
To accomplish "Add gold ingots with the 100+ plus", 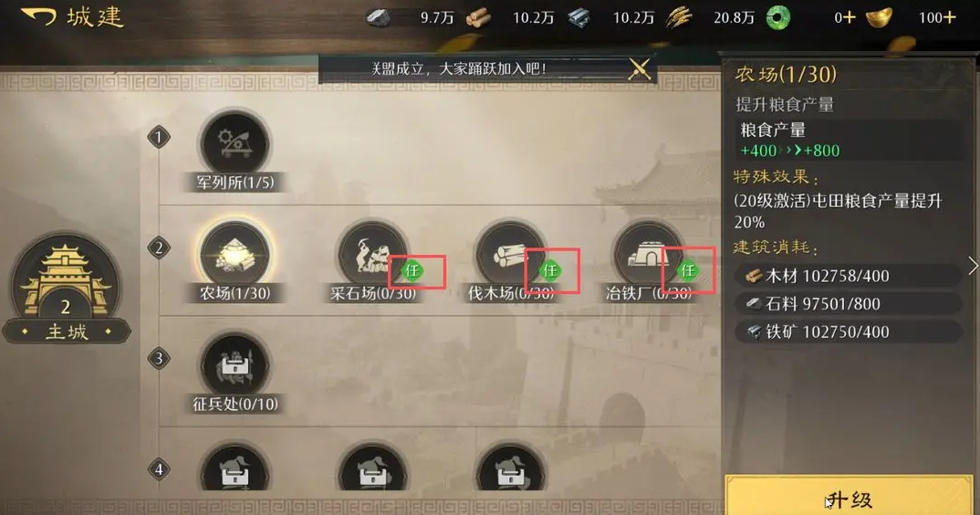I will click(949, 17).
